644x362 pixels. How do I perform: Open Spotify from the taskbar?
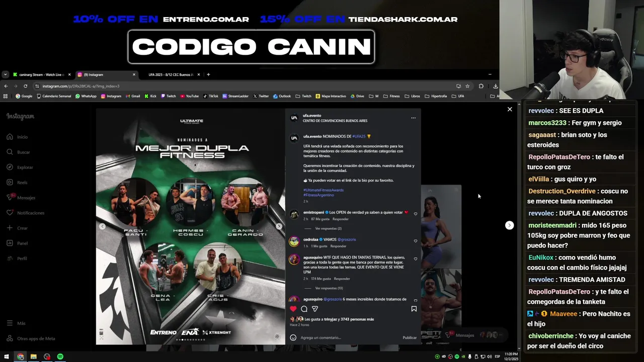point(60,356)
